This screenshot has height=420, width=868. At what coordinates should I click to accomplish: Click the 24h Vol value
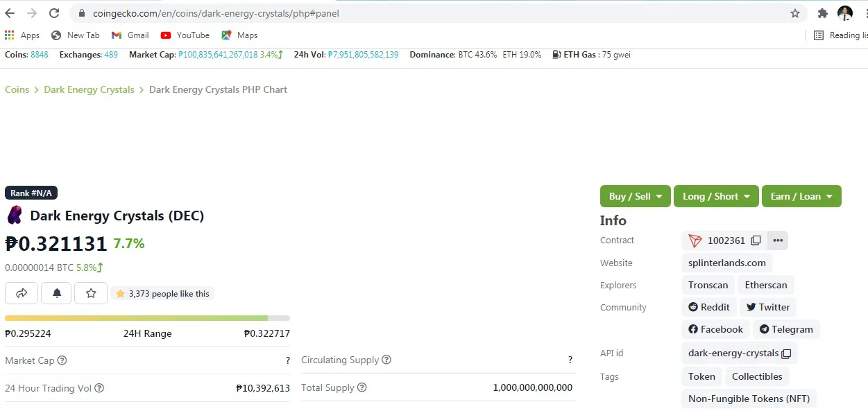364,55
